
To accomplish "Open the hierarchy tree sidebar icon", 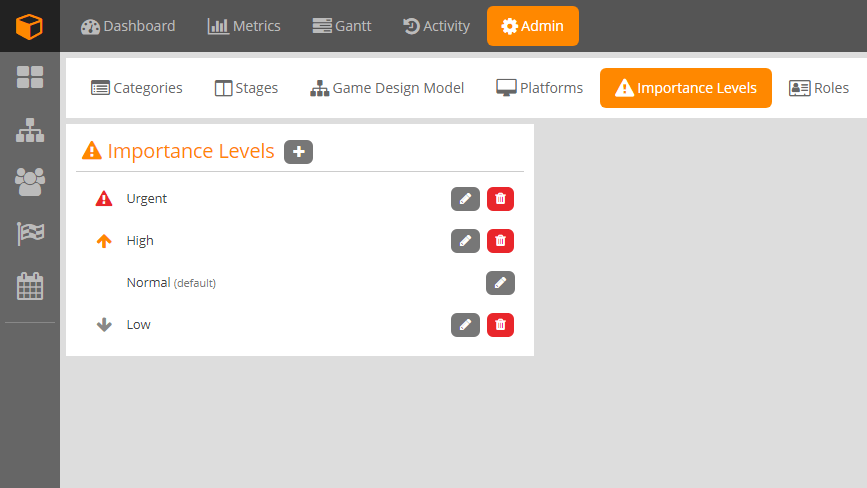I will (x=30, y=130).
